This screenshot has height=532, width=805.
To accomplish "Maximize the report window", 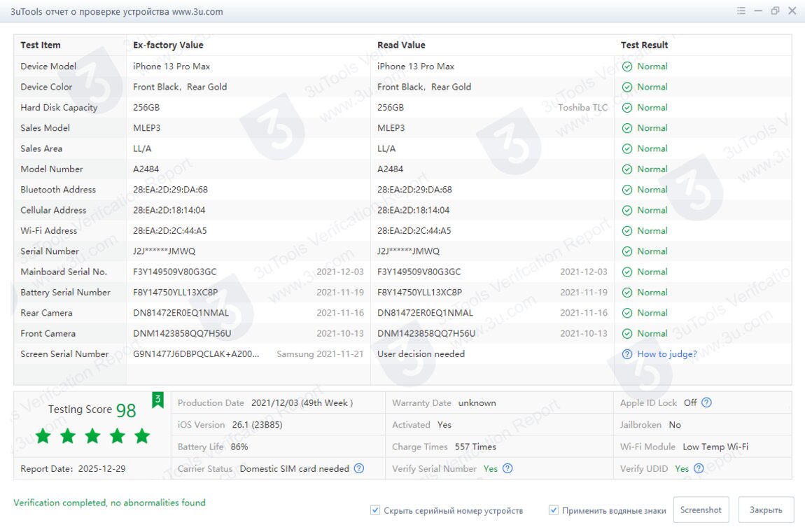I will (x=775, y=11).
